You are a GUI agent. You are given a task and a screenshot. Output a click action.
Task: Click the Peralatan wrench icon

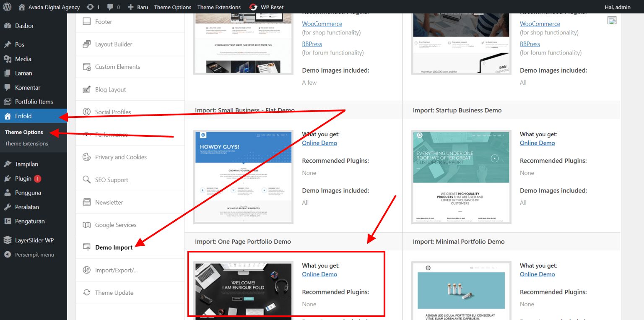pos(8,207)
